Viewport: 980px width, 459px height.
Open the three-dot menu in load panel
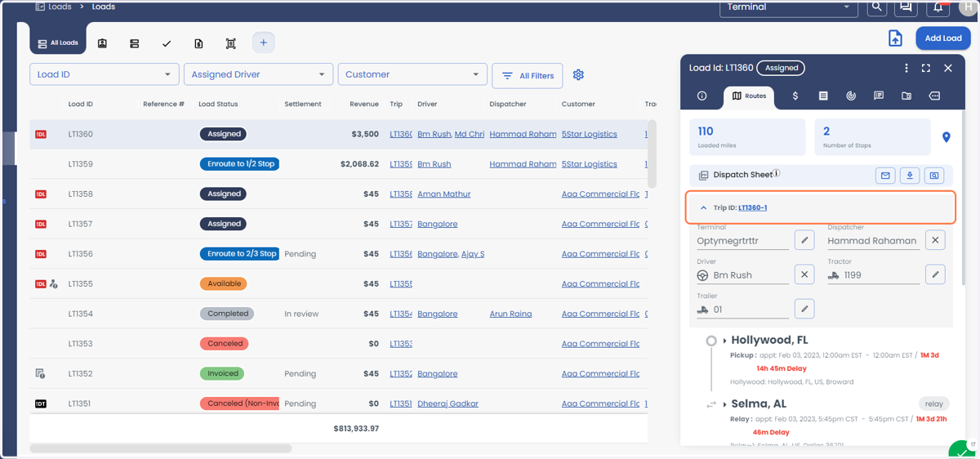[x=906, y=68]
